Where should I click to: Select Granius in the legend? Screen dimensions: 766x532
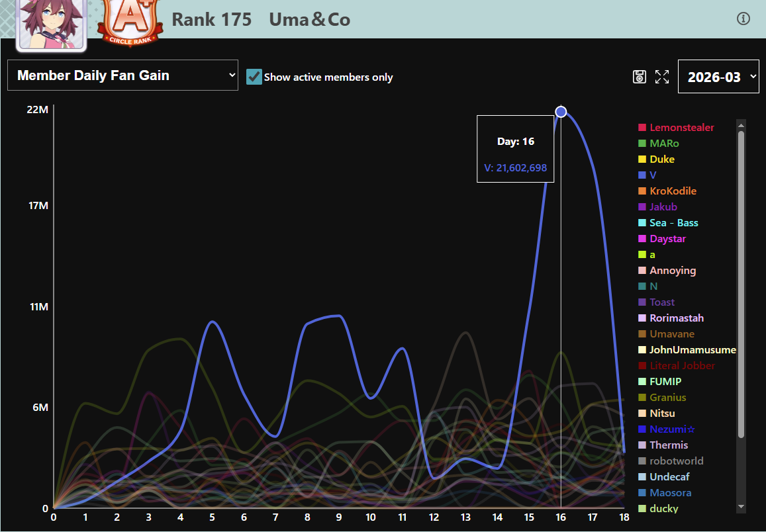click(x=662, y=397)
